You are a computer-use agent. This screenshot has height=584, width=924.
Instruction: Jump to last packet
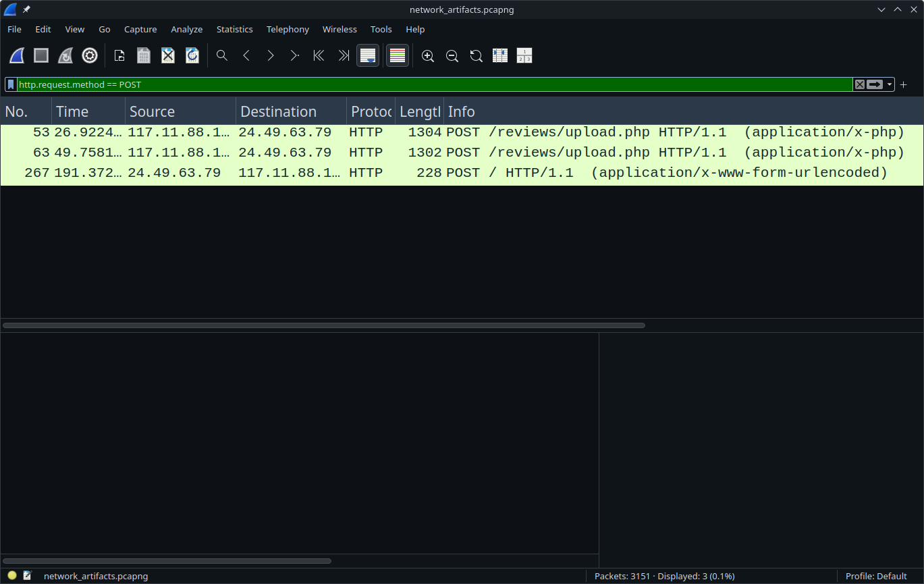(x=344, y=56)
